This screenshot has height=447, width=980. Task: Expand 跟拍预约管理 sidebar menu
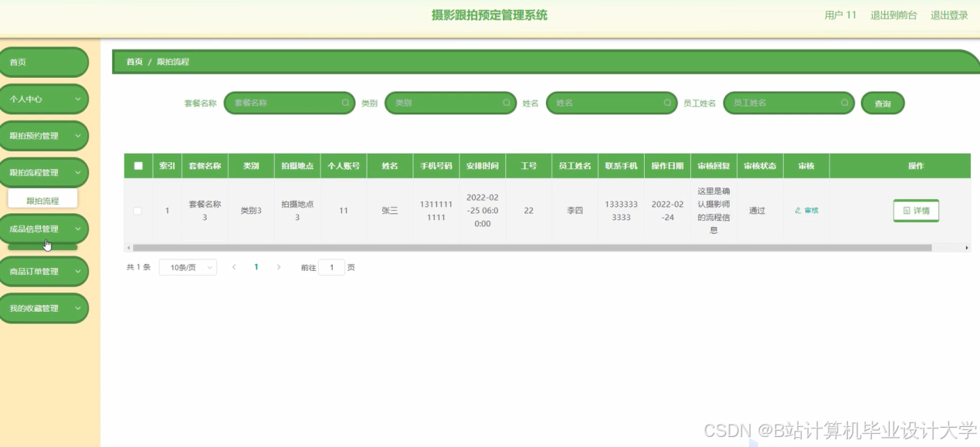click(44, 136)
